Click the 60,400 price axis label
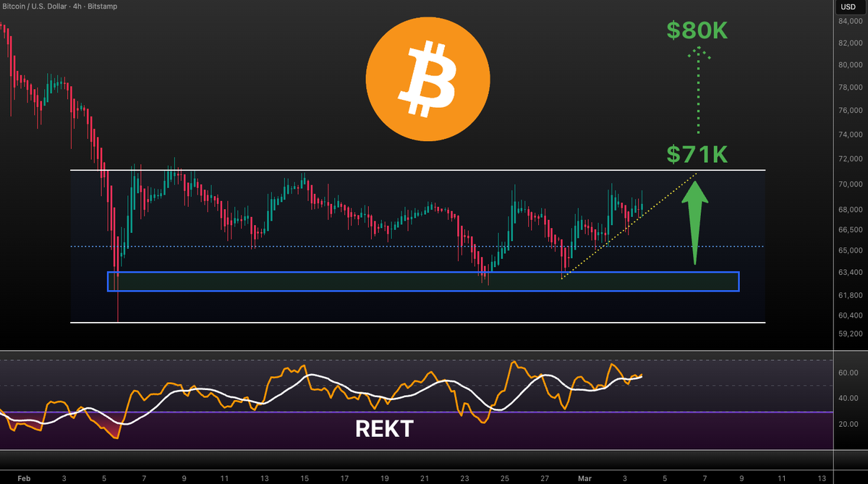 pyautogui.click(x=851, y=316)
